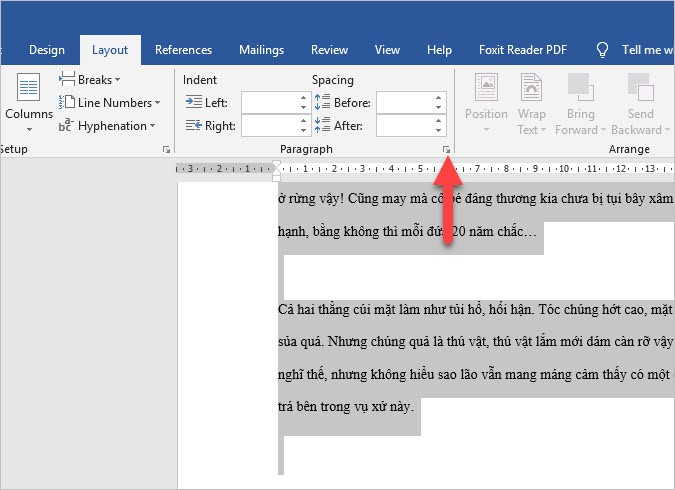Viewport: 675px width, 490px height.
Task: Click the line starting "sủa quá. Nhưng chúng"
Action: point(475,342)
